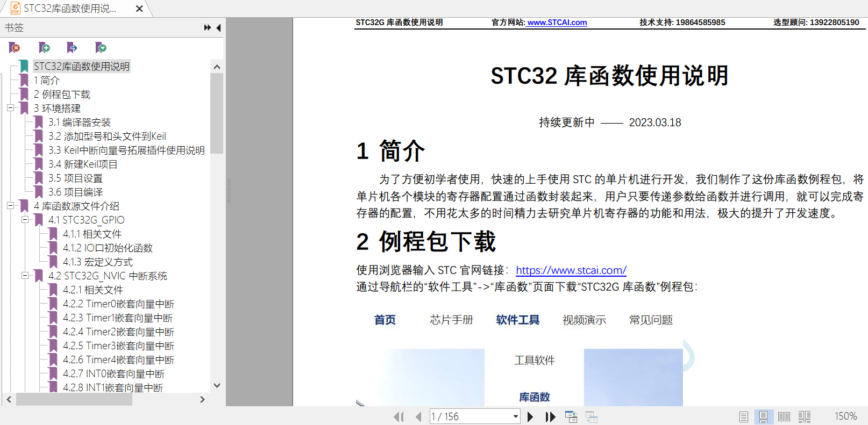Click the 芯片手册 text in the document page
Image resolution: width=868 pixels, height=425 pixels.
click(x=451, y=320)
